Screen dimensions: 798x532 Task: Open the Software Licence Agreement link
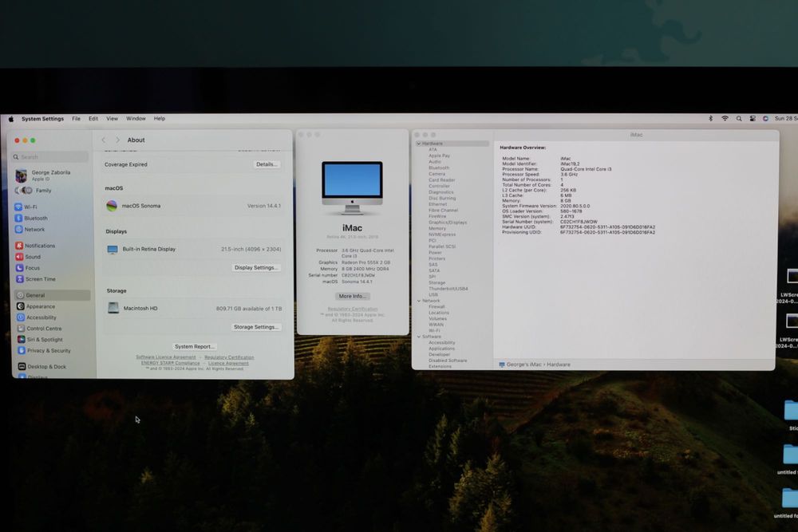coord(165,357)
